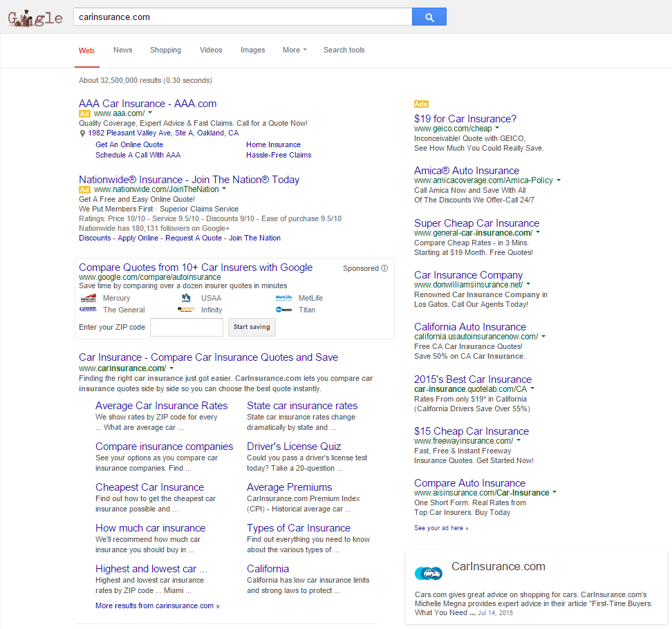The image size is (672, 629).
Task: Expand dropdown arrow next to california.usautoinsurancenow.com
Action: [x=543, y=337]
